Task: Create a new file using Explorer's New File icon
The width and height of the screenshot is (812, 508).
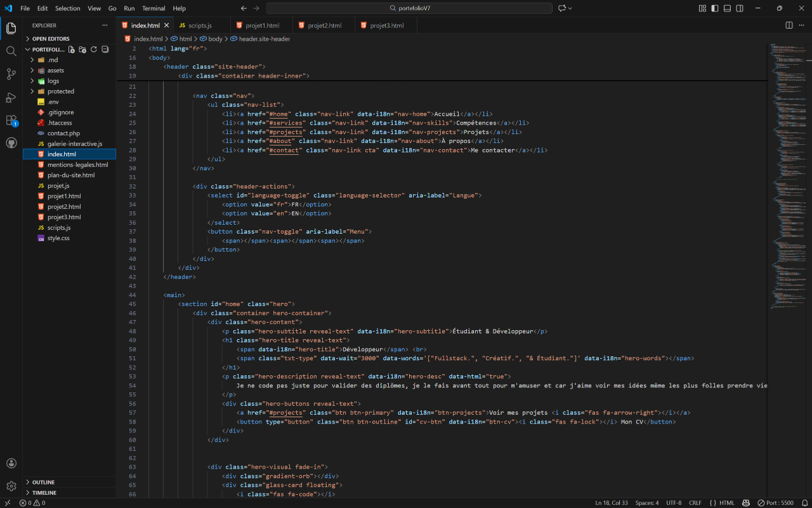Action: [x=72, y=49]
